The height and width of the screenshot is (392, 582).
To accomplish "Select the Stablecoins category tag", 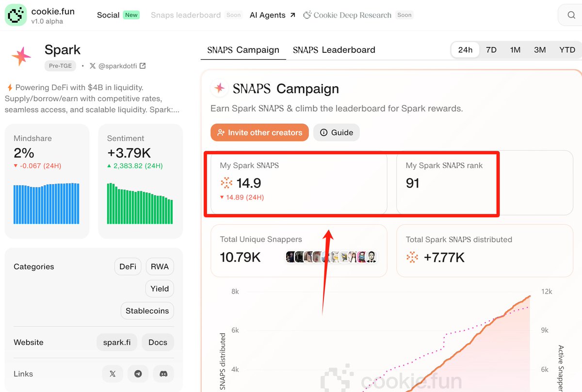I will click(x=147, y=311).
